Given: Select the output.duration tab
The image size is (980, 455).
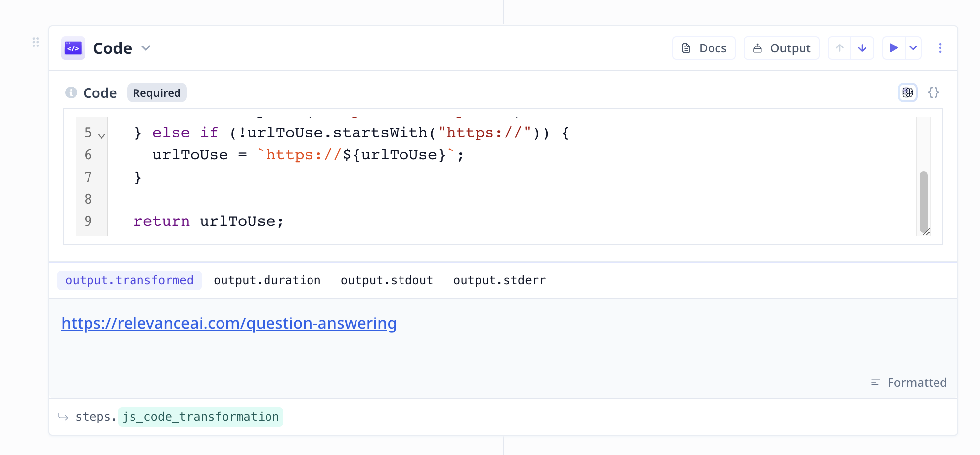Looking at the screenshot, I should (267, 280).
